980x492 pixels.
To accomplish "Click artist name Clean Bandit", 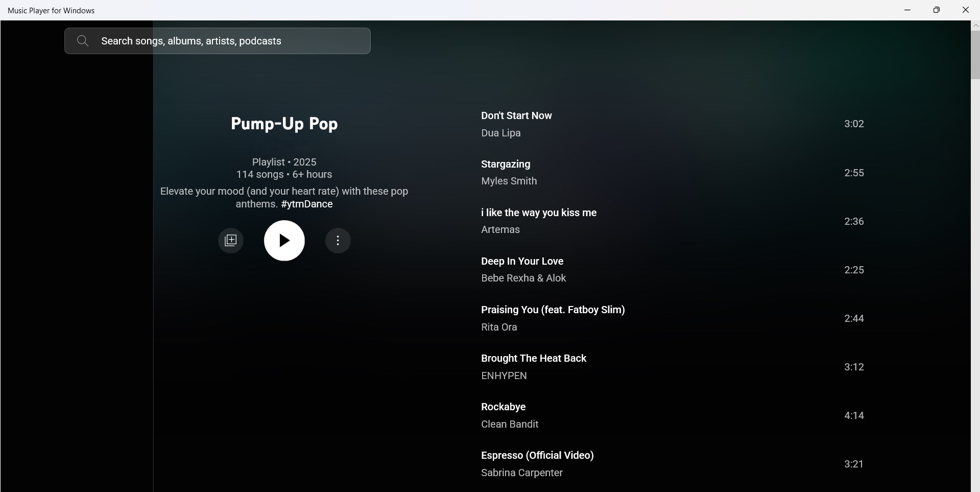I will 510,424.
